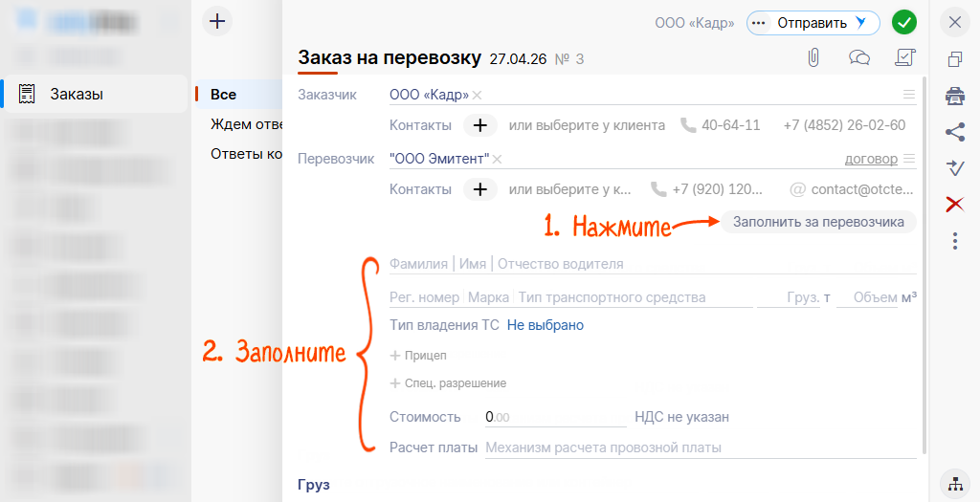
Task: Click phone number +7 (4852) 26-02-60
Action: [844, 125]
